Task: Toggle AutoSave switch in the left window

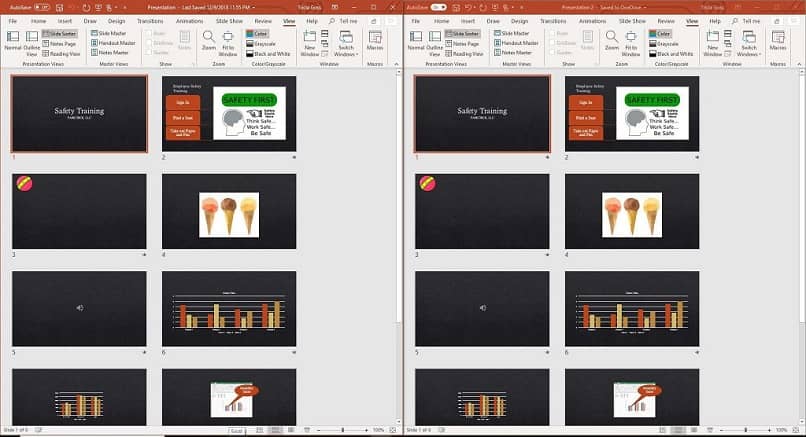Action: (x=42, y=7)
